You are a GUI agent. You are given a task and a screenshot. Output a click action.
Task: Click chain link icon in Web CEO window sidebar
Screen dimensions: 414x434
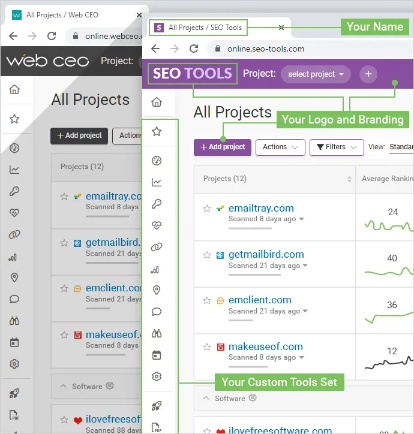[14, 234]
